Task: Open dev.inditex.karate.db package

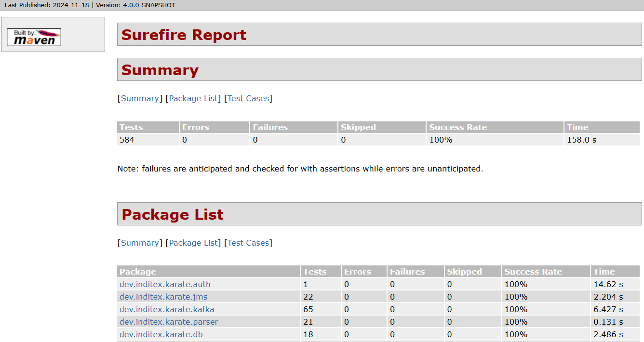Action: (x=161, y=334)
